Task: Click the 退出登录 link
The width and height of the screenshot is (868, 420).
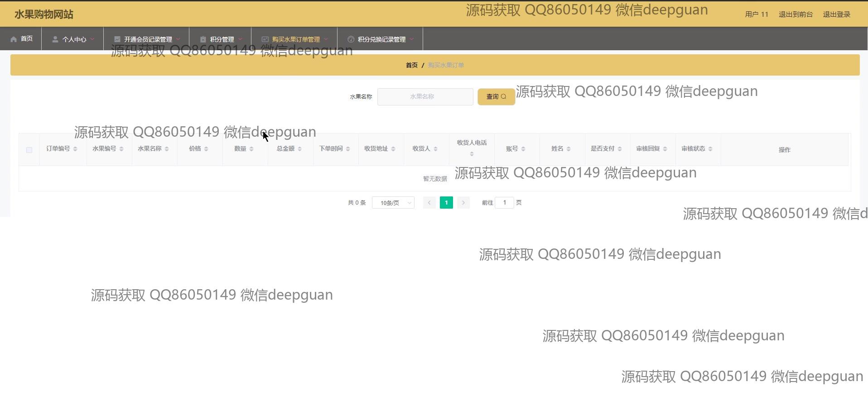Action: pyautogui.click(x=836, y=14)
